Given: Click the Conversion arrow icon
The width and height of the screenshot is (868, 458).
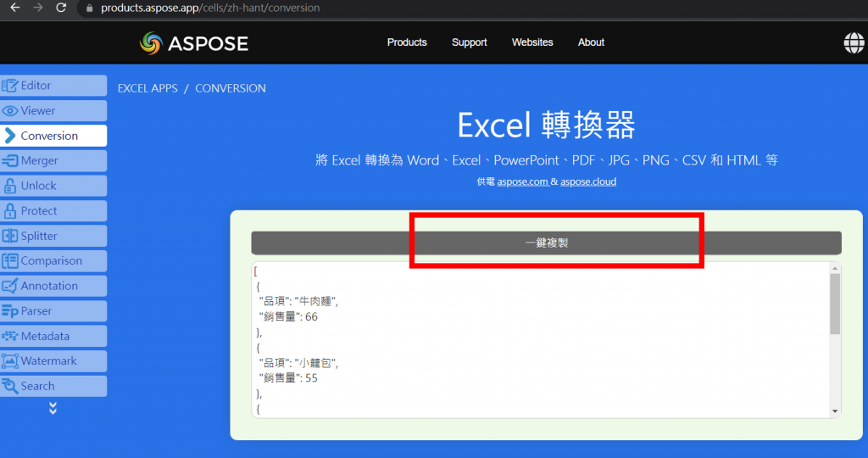Looking at the screenshot, I should 9,136.
